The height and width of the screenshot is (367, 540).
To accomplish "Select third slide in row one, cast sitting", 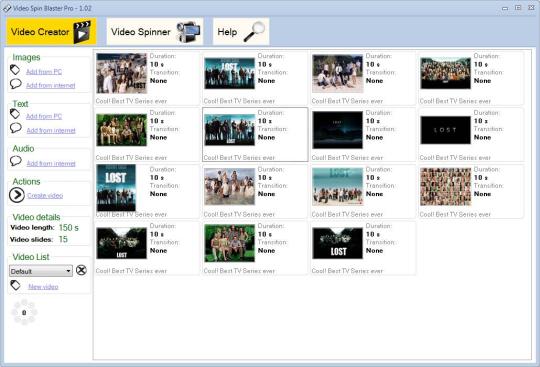I will 338,74.
